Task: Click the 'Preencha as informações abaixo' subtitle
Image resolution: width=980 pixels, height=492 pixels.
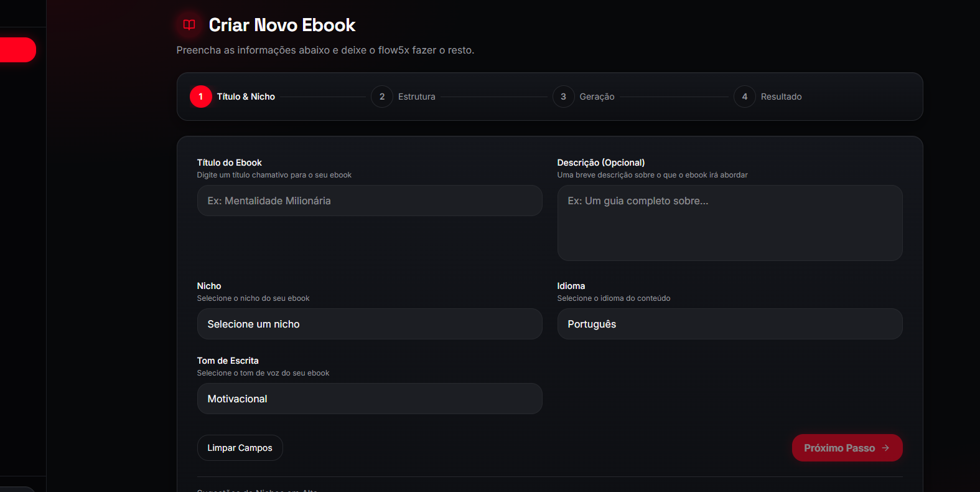Action: pyautogui.click(x=325, y=50)
